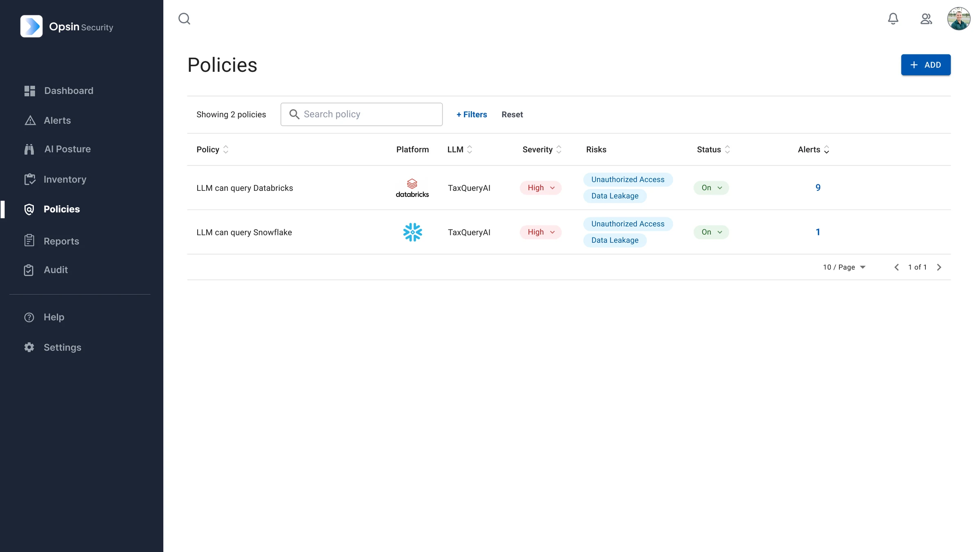Click Reset filters

point(512,114)
